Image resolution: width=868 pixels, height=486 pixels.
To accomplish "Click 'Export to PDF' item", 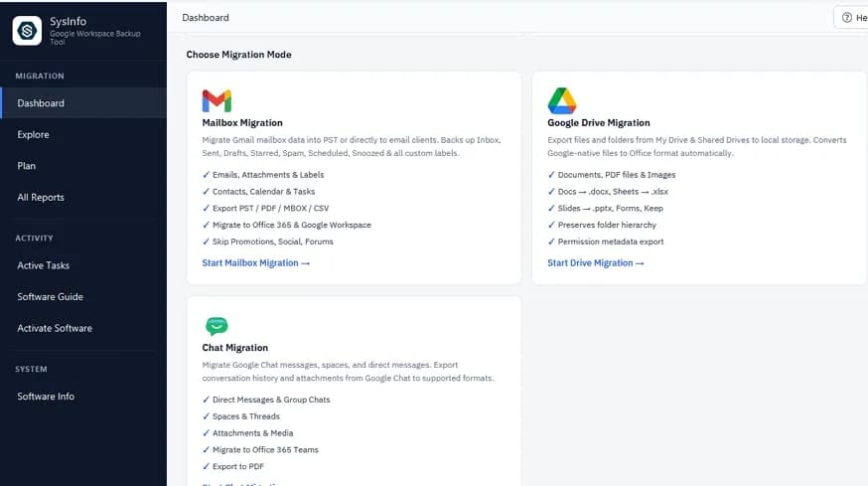I will [233, 466].
